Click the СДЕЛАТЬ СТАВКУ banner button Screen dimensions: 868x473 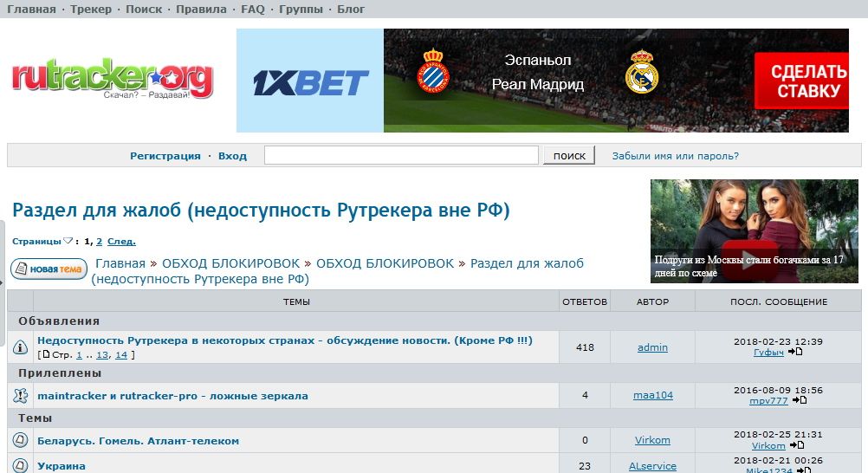(x=801, y=81)
